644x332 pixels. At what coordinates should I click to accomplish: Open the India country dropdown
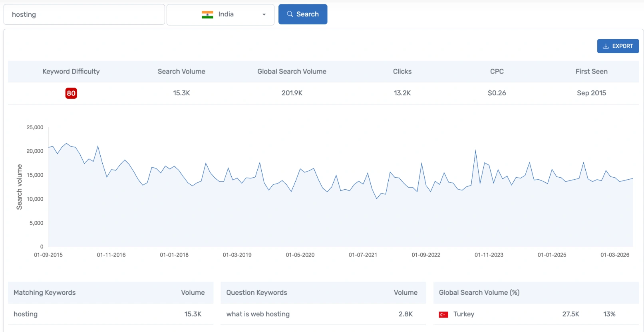coord(221,14)
